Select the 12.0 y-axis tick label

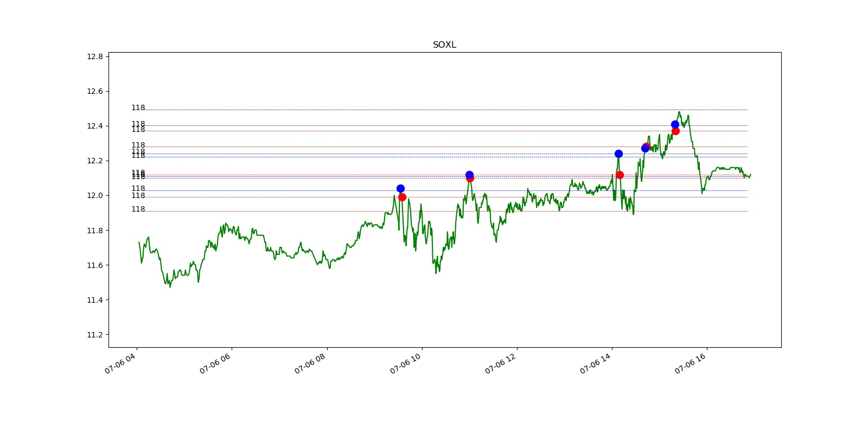(95, 195)
